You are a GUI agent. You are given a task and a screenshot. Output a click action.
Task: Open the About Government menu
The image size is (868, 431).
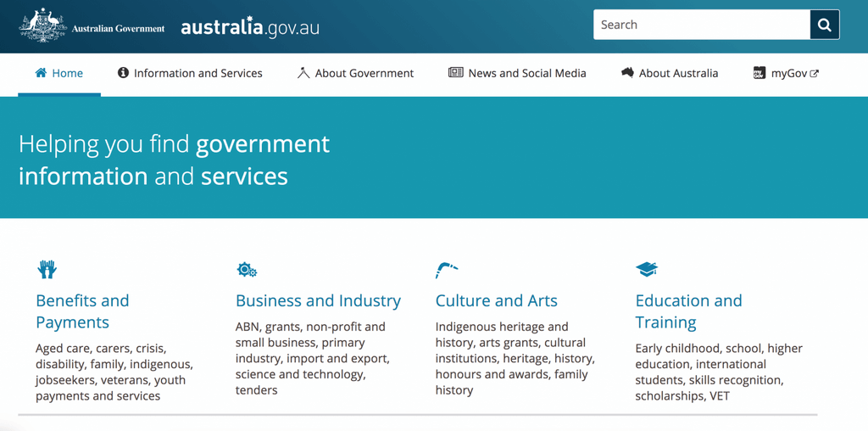pyautogui.click(x=355, y=73)
